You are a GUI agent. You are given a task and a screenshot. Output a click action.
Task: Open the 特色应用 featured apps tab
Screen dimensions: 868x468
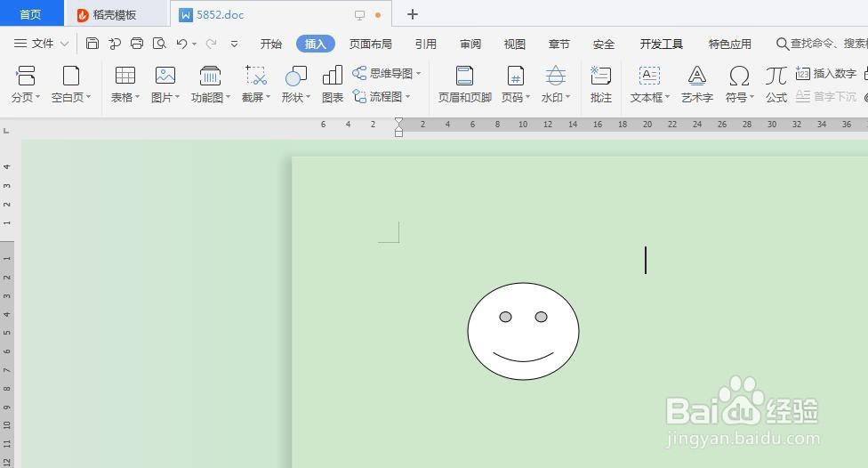(729, 44)
